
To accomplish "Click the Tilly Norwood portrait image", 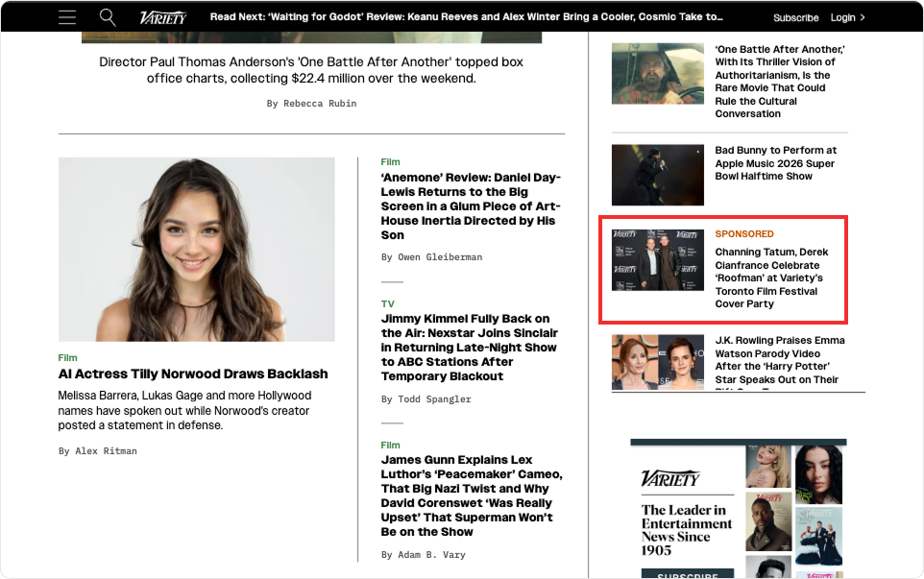I will [196, 250].
